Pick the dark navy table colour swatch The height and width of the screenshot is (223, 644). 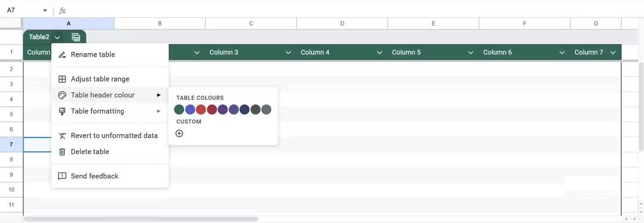point(245,109)
